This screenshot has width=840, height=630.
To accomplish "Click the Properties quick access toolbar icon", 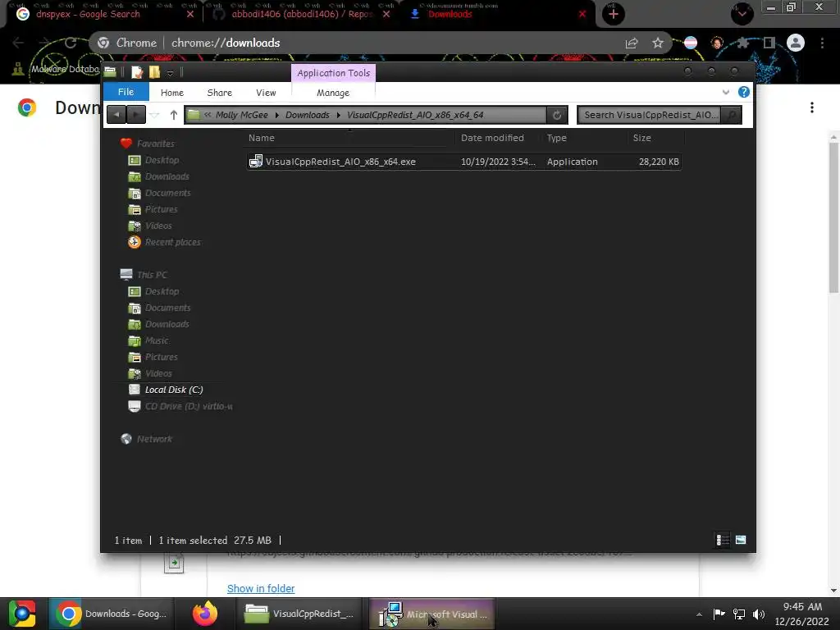I will point(137,72).
